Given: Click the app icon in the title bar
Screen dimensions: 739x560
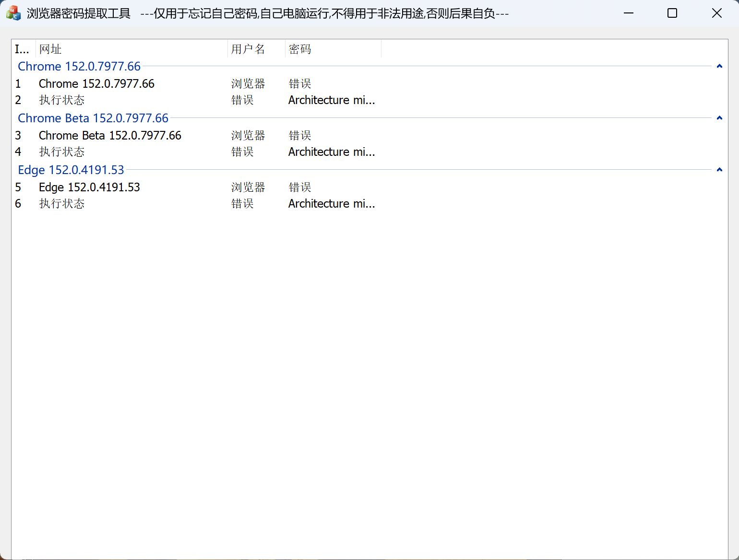Looking at the screenshot, I should coord(13,13).
